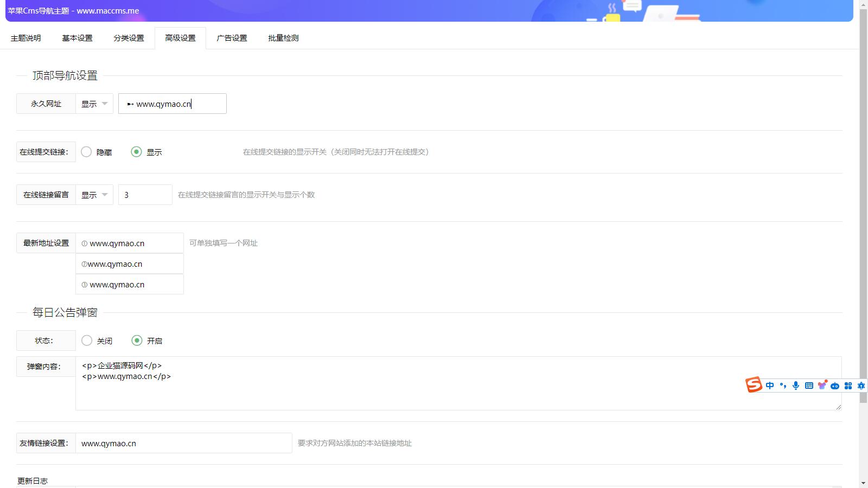Select the 显示 radio for 在线提交链接
Image resolution: width=868 pixels, height=488 pixels.
[137, 152]
